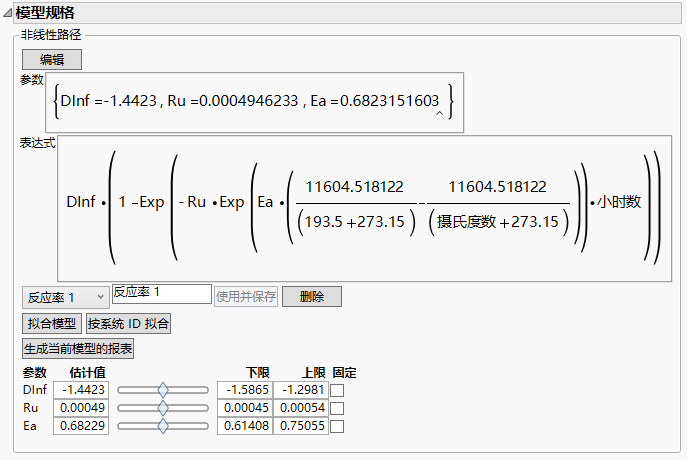Click the first 11604.518122 numerator
This screenshot has height=460, width=687.
coord(354,187)
